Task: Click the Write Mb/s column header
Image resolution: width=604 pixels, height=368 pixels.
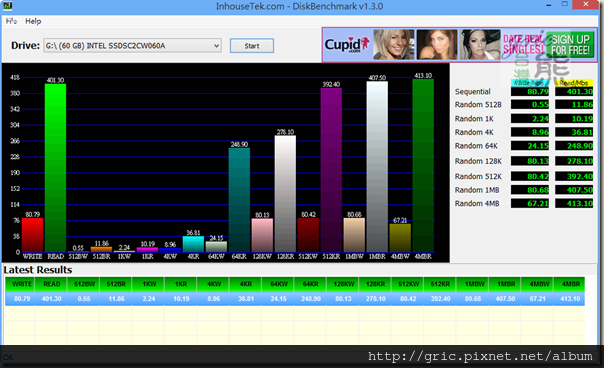Action: pos(530,83)
